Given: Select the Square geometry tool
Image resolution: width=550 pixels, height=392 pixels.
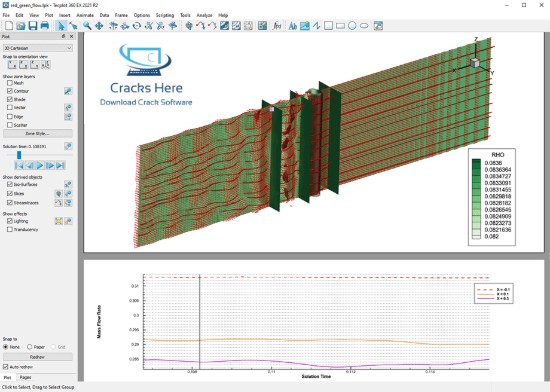Looking at the screenshot, I should click(x=328, y=26).
